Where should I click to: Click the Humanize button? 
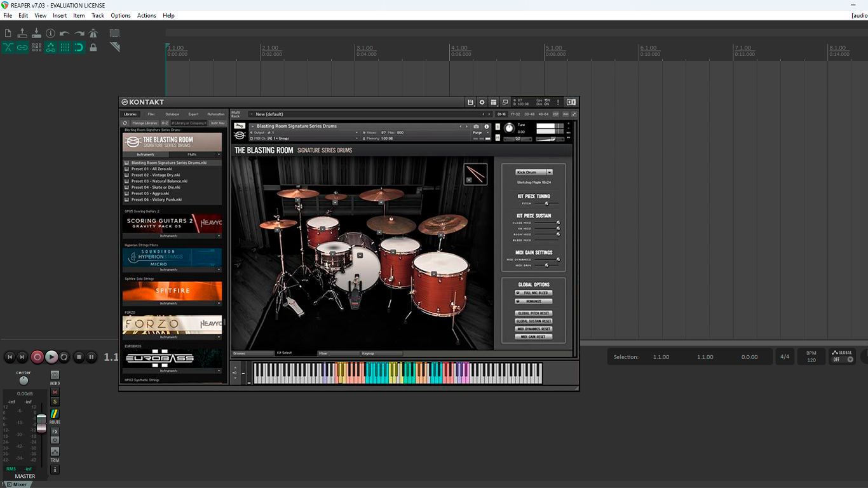point(534,301)
